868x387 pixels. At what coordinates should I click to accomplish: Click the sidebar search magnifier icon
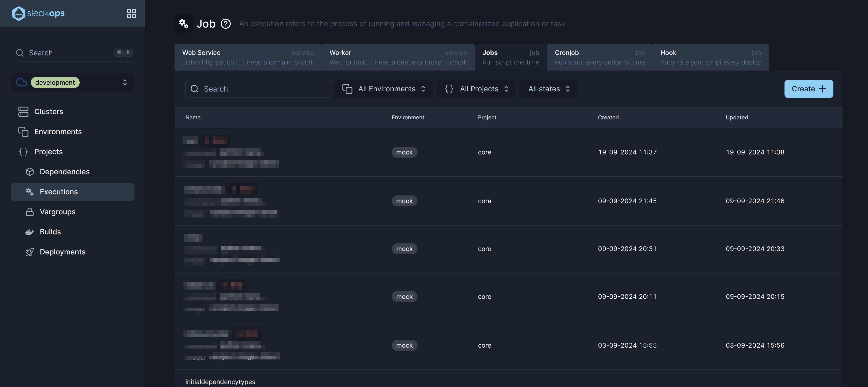(20, 53)
